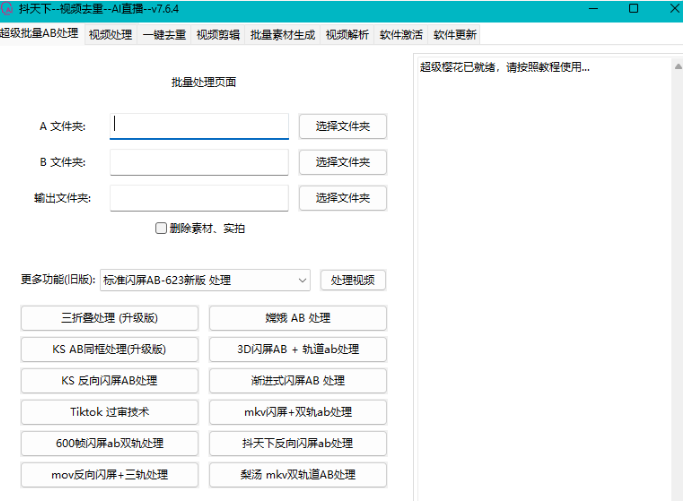Expand the 更多功能(旧版) dropdown
The image size is (683, 501).
coord(205,280)
